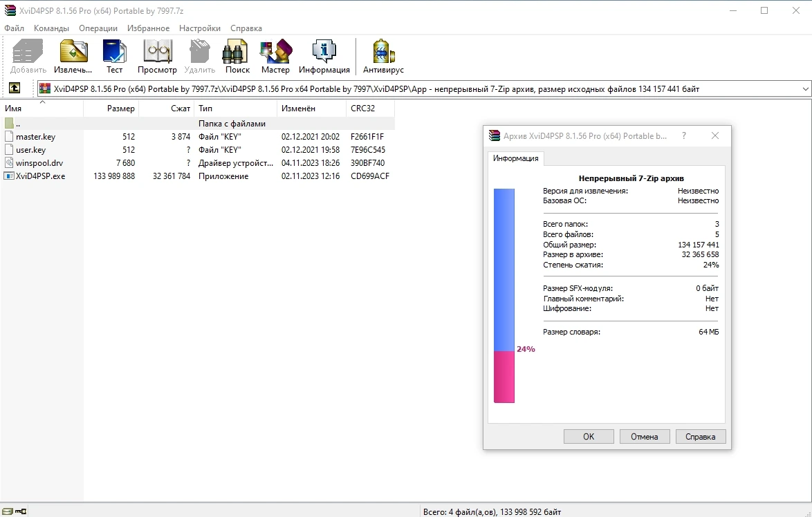Click "Общий размер" value 134 157 441
The image size is (812, 517).
(x=698, y=244)
